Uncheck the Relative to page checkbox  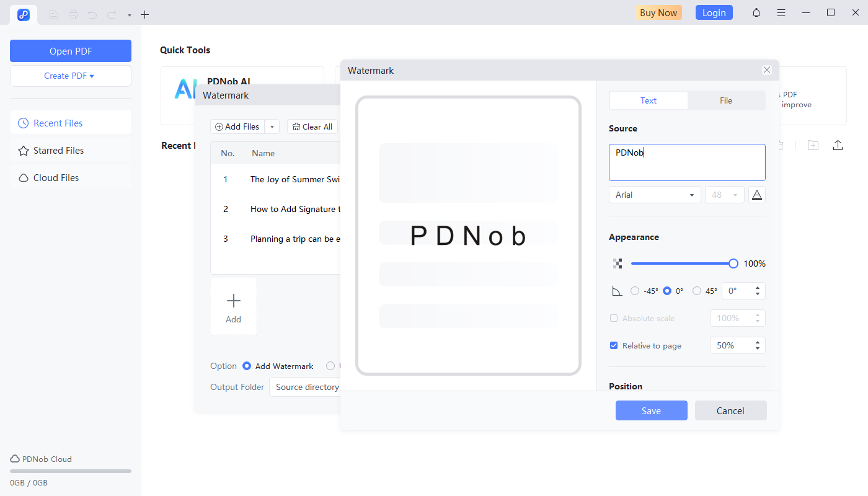(614, 345)
